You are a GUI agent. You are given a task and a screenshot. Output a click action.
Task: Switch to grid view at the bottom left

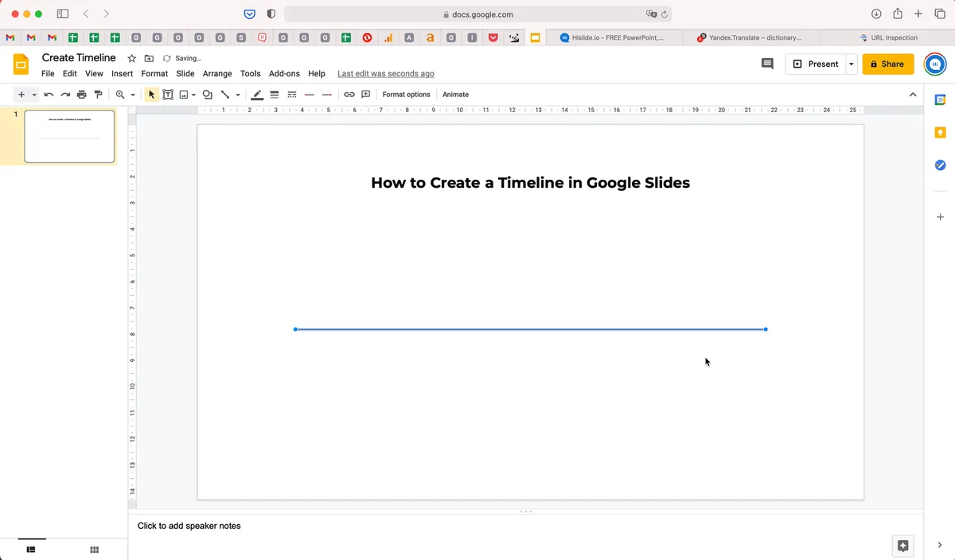(x=94, y=550)
